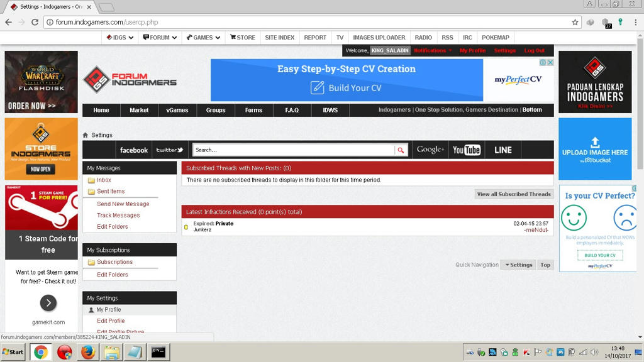Screen dimensions: 644x362
Task: Select the Market navigation tab
Action: click(139, 110)
